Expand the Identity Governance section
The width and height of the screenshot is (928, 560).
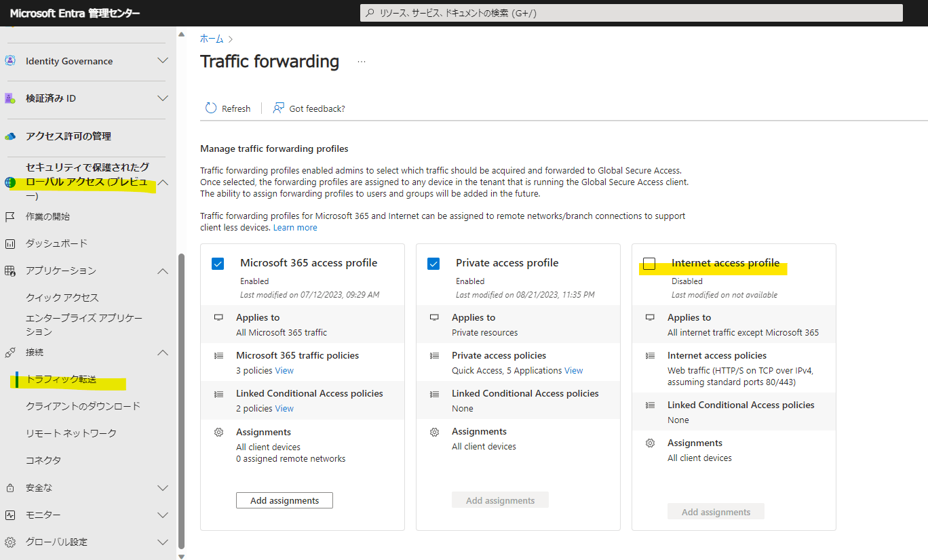pyautogui.click(x=163, y=61)
